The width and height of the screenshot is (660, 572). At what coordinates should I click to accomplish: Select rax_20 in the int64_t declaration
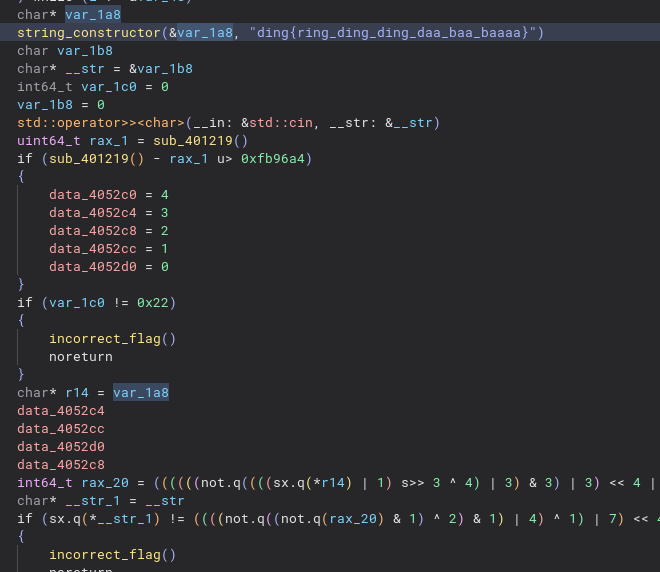tap(95, 483)
